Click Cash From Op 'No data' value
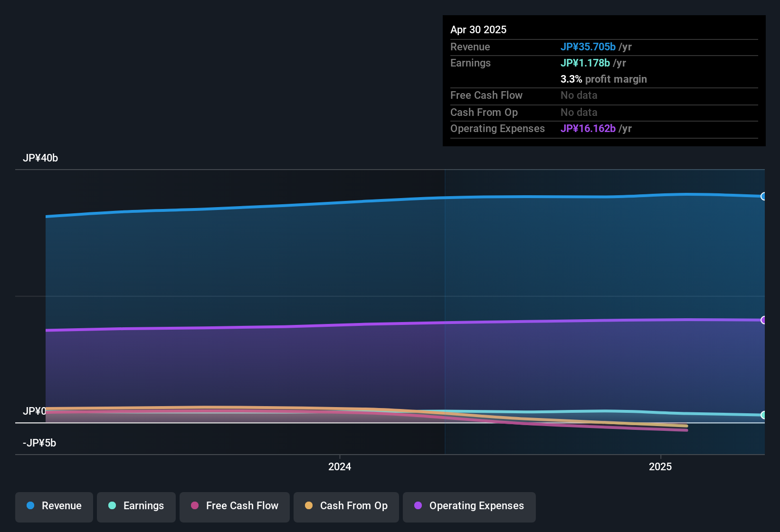780x532 pixels. point(579,112)
